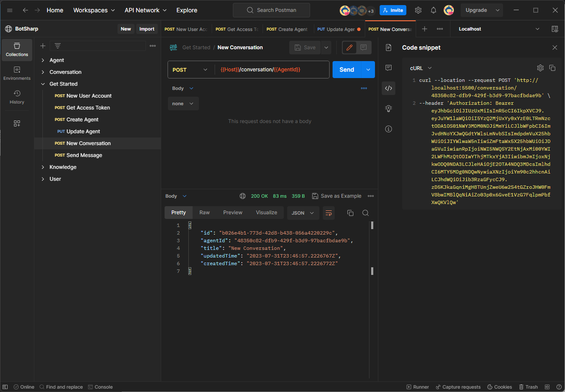The height and width of the screenshot is (392, 565).
Task: Open the POST method dropdown
Action: [x=191, y=70]
